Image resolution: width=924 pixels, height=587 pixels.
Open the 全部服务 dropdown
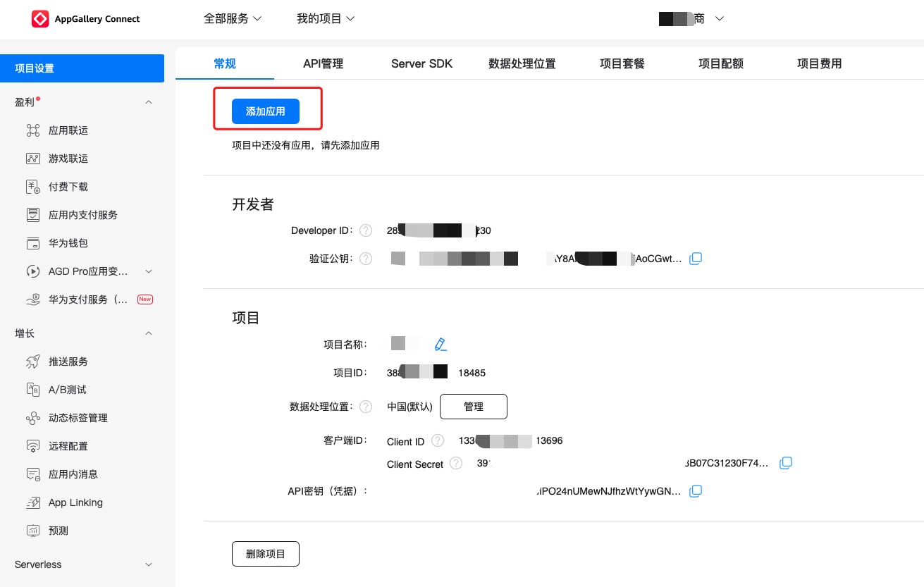coord(233,19)
